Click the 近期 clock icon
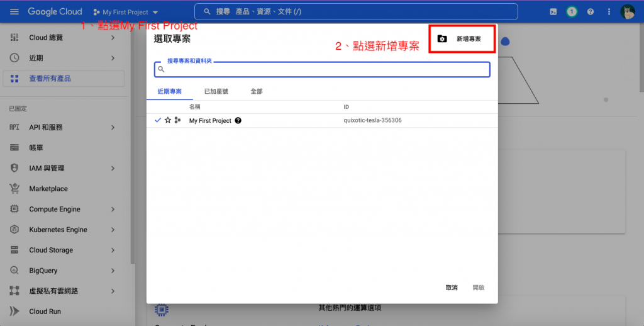The height and width of the screenshot is (326, 644). click(14, 58)
